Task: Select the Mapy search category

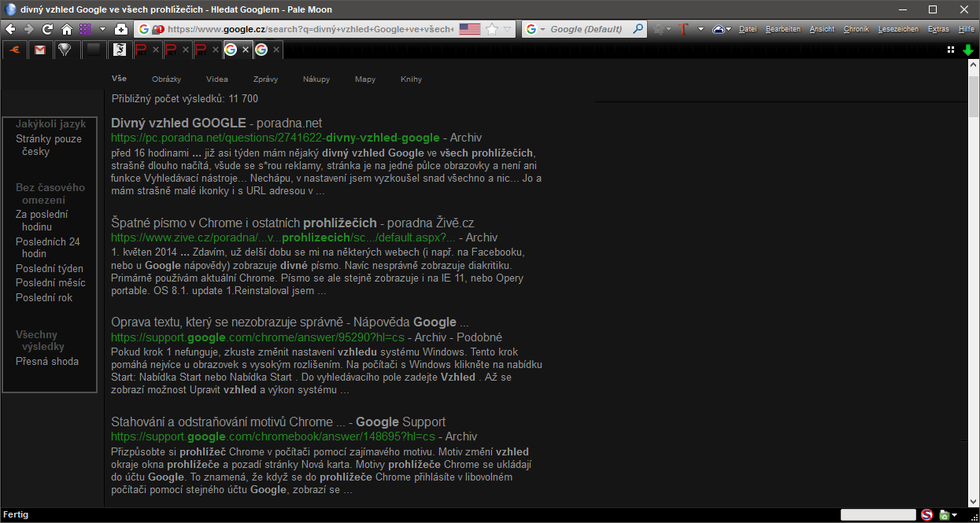Action: pos(365,79)
